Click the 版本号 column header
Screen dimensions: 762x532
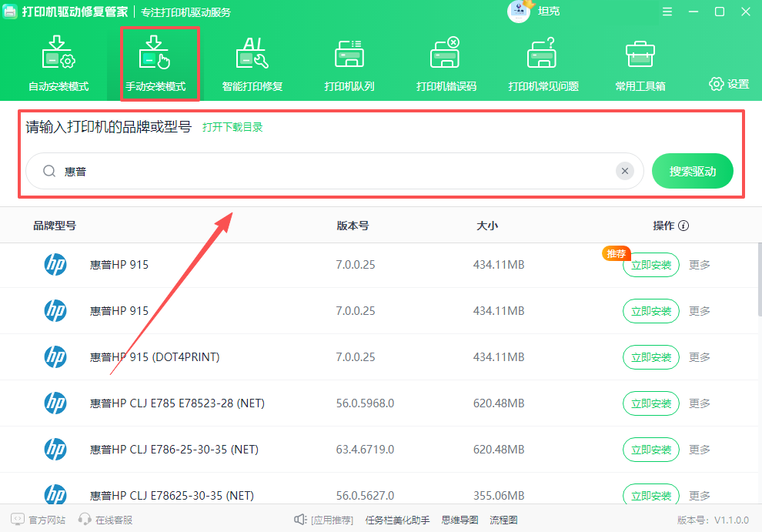point(353,226)
